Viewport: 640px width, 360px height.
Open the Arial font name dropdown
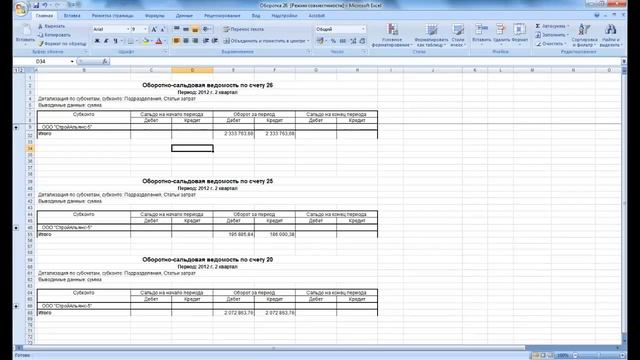[x=128, y=29]
